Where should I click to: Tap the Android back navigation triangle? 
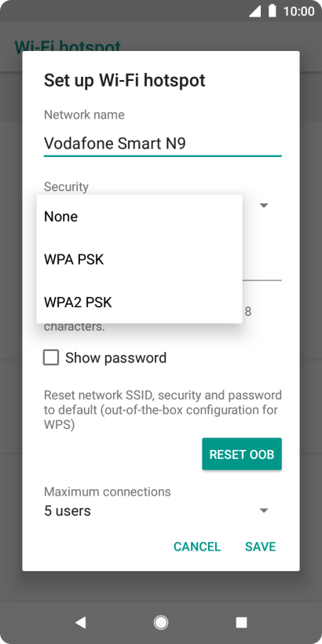(x=80, y=623)
